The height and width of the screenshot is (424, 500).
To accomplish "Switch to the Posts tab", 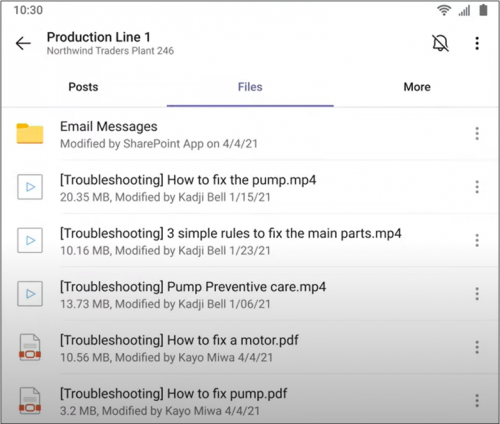I will [83, 87].
